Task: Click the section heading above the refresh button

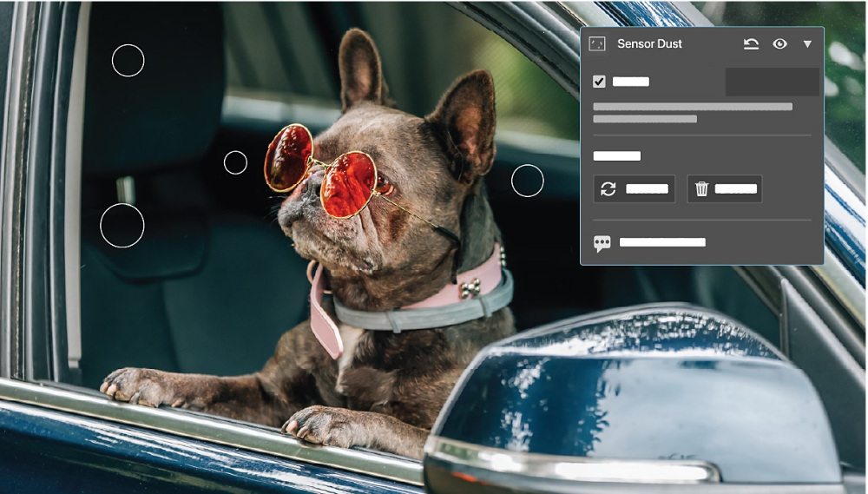Action: [x=617, y=156]
